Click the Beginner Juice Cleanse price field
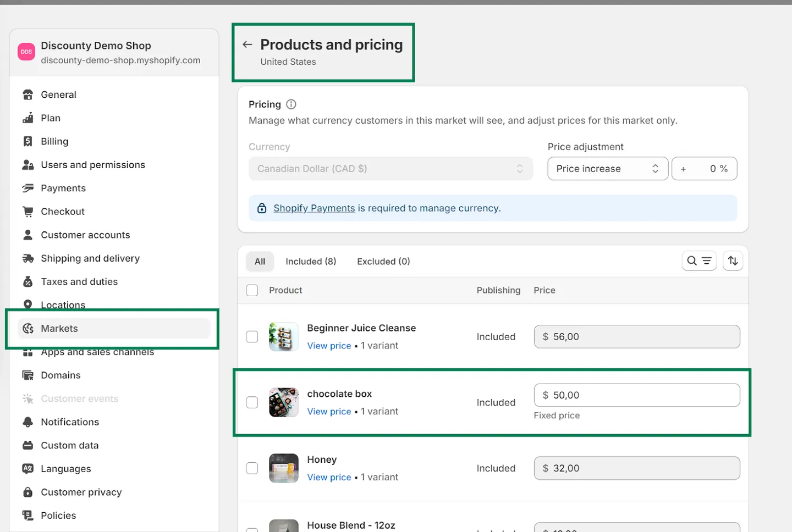The height and width of the screenshot is (532, 792). click(x=637, y=337)
